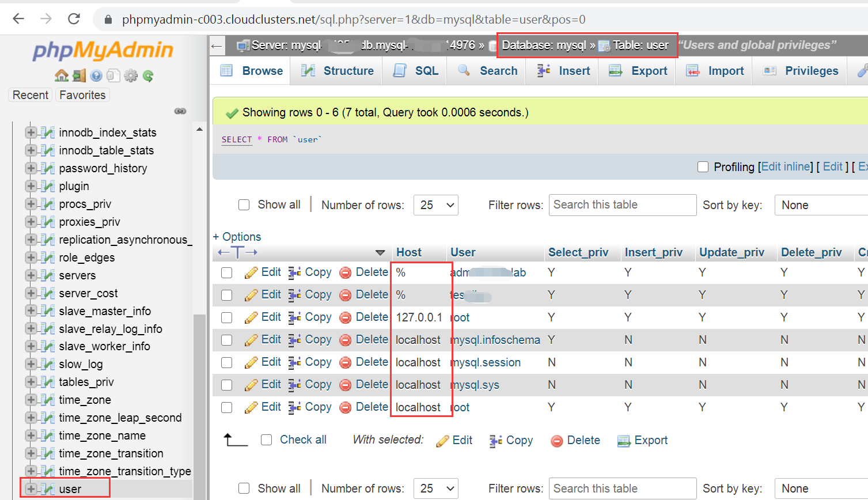
Task: Enable the Show all checkbox
Action: click(244, 204)
